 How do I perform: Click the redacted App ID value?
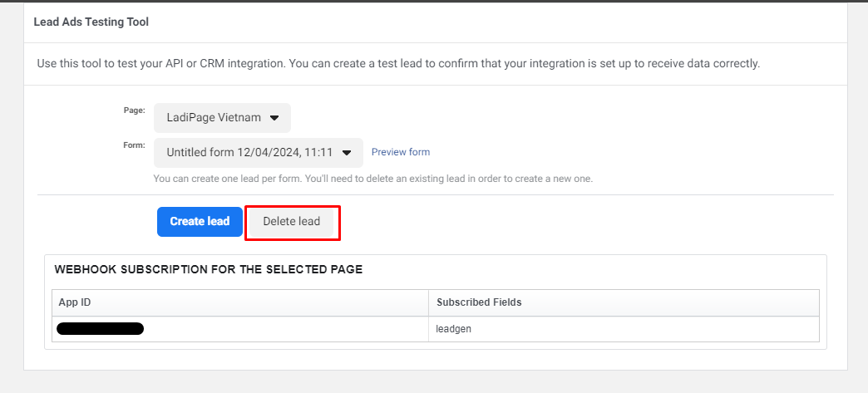[100, 329]
